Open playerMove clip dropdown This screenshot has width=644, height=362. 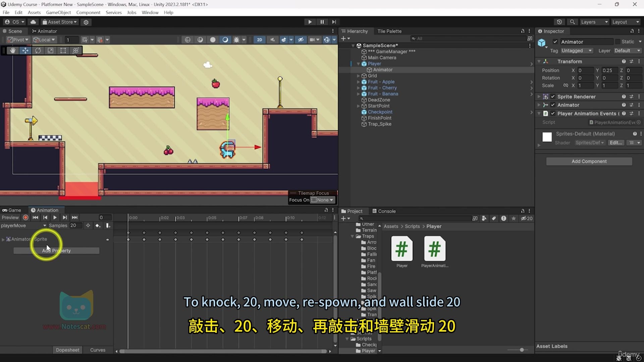click(23, 226)
